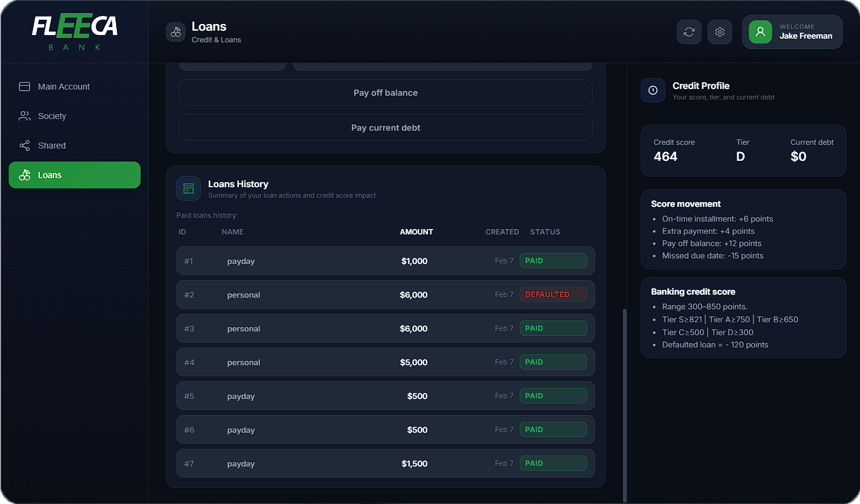
Task: Open the Shared accounts section
Action: [74, 145]
